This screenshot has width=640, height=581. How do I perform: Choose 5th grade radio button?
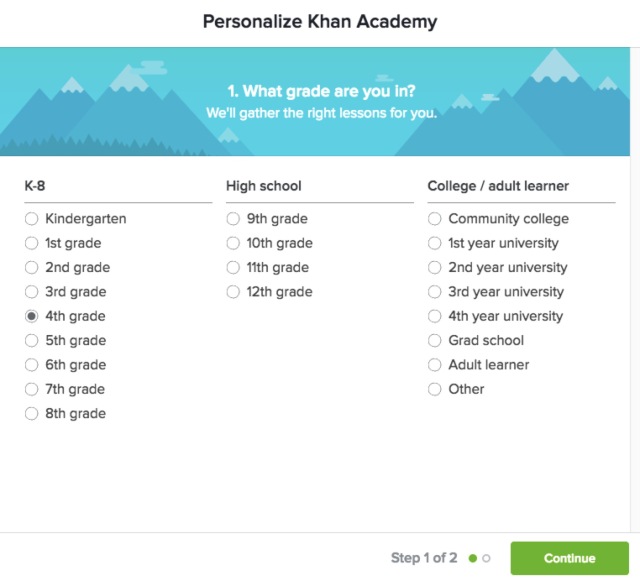pos(32,341)
